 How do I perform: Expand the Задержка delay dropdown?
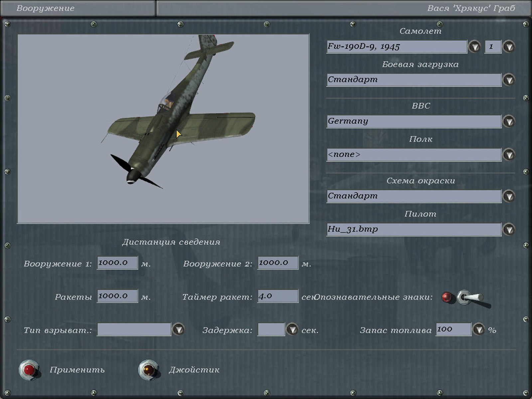tap(292, 330)
